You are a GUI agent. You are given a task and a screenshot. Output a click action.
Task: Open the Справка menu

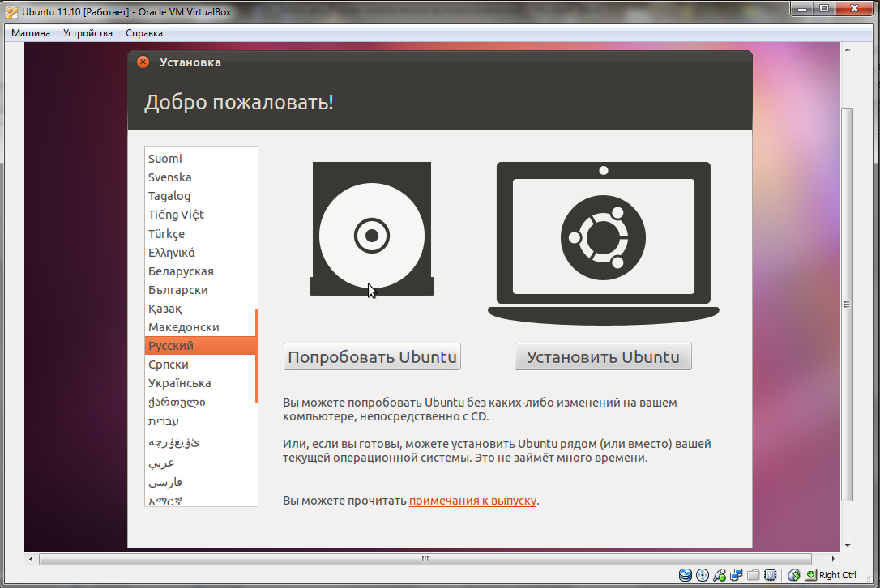tap(144, 33)
